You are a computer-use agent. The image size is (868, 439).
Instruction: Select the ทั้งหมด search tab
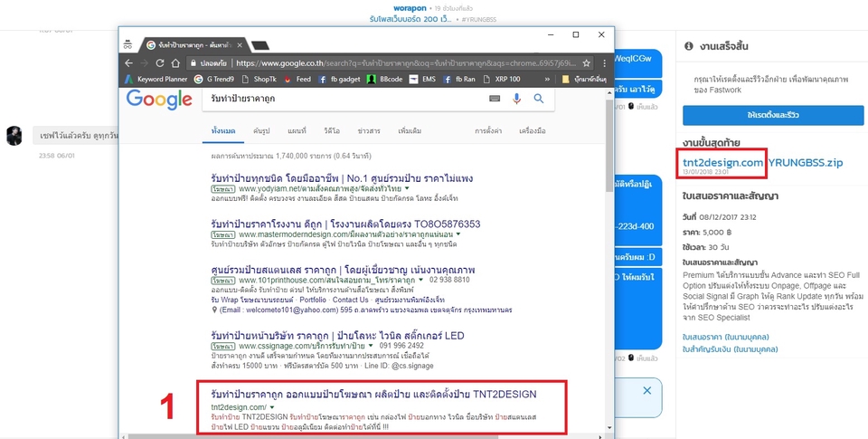click(x=223, y=131)
